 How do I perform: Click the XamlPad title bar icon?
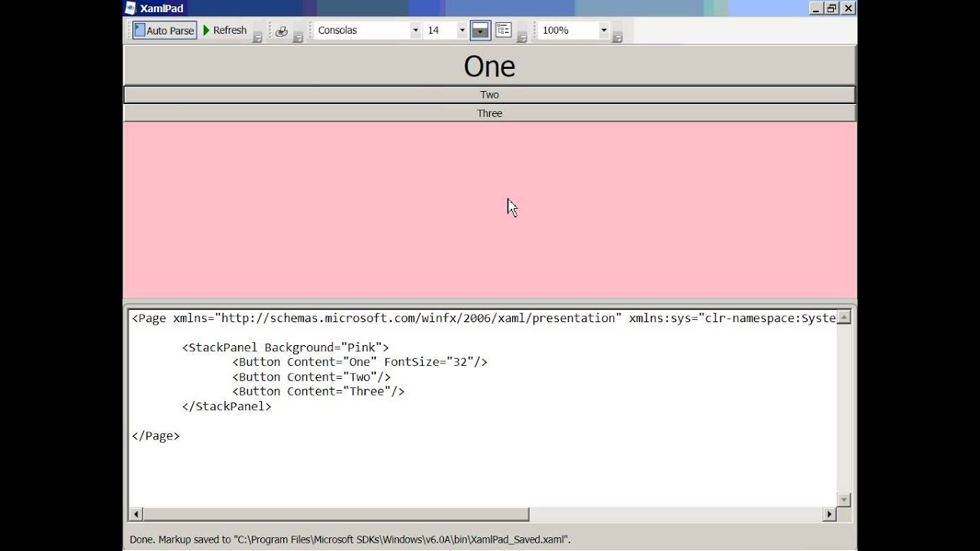130,8
